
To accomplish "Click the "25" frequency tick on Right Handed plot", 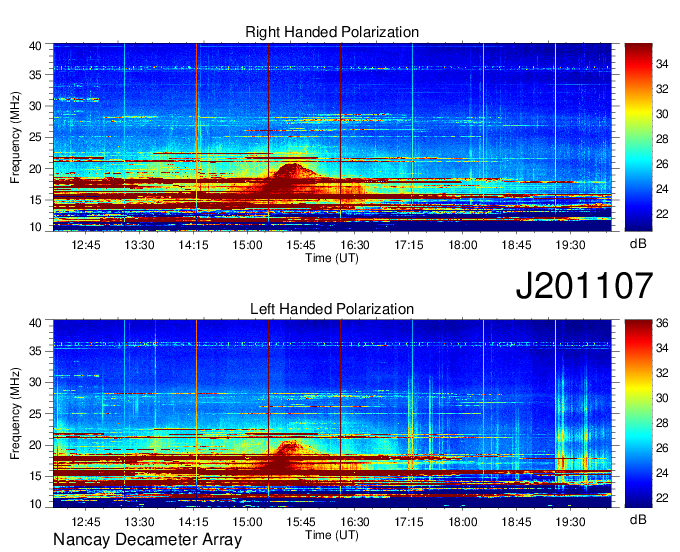I will [x=35, y=137].
